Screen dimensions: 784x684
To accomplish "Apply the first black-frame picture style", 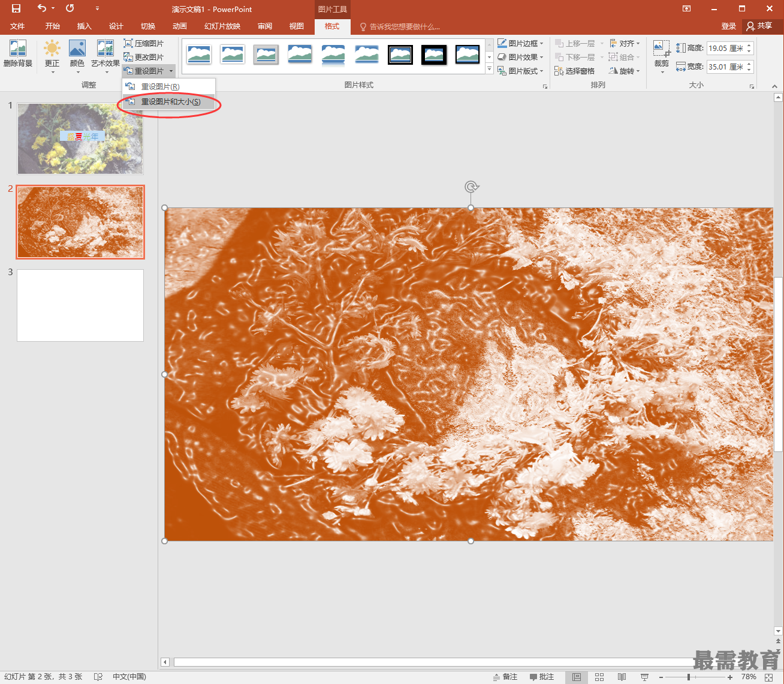I will click(x=400, y=55).
